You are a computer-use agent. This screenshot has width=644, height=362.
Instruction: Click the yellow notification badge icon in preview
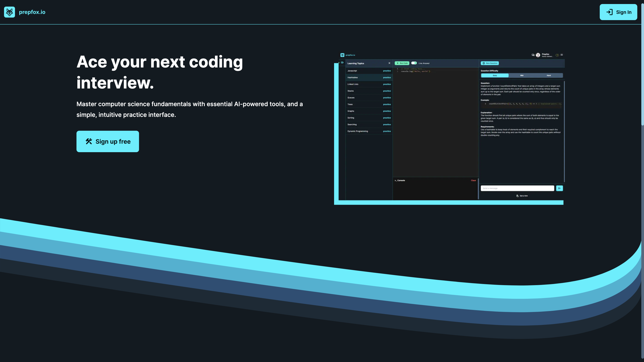pos(557,55)
